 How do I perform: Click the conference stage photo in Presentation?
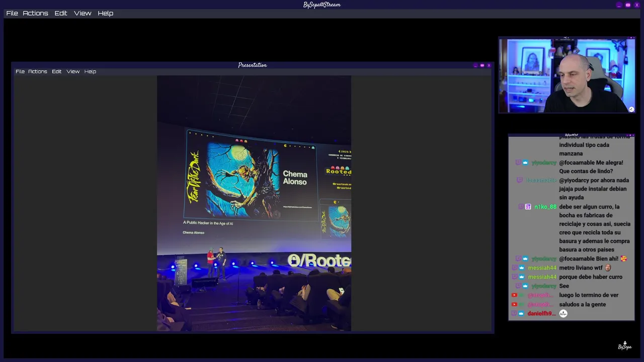(254, 203)
